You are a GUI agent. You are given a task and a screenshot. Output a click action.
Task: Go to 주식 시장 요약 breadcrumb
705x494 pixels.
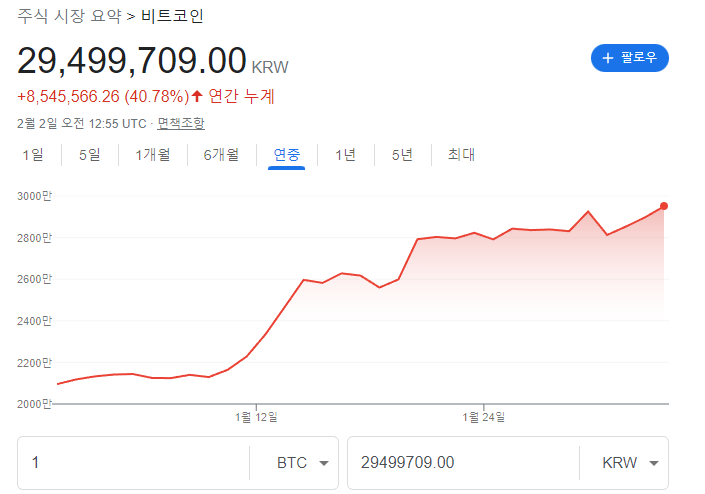coord(68,16)
